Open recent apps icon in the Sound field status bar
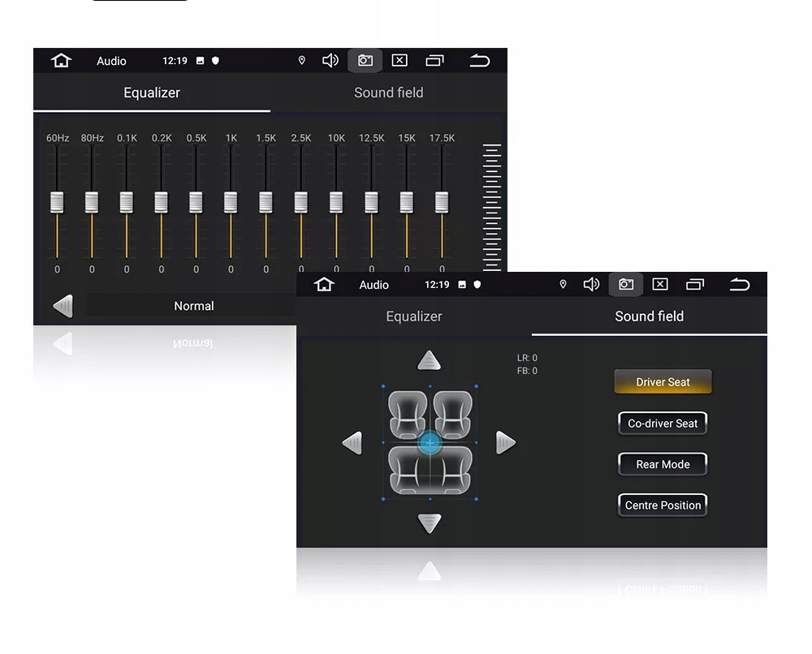 pos(695,284)
